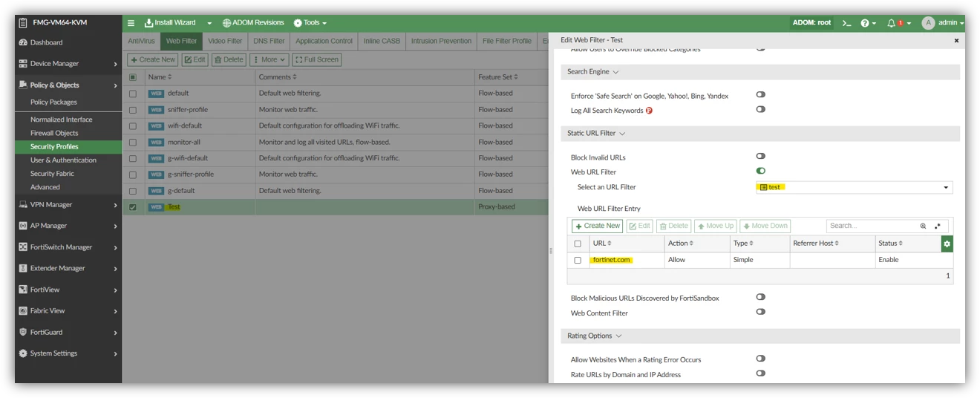Open the CLI console icon
This screenshot has height=398, width=980.
pos(846,23)
